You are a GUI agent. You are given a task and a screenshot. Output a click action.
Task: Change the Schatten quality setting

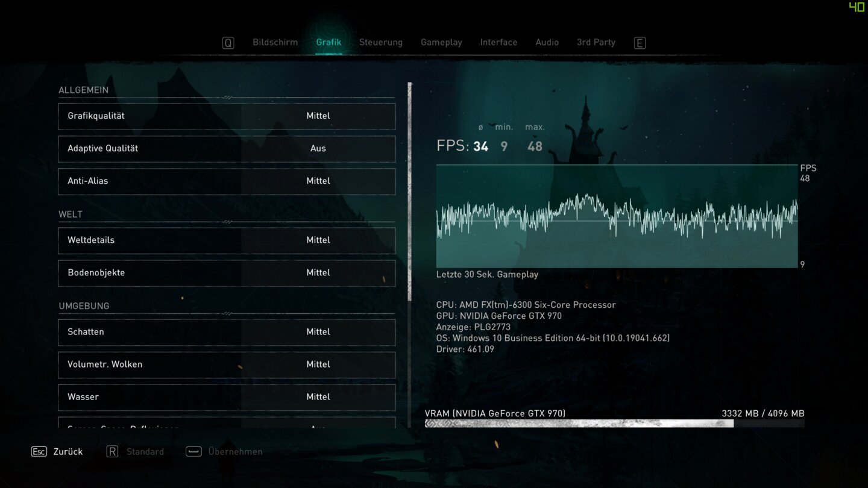(227, 332)
